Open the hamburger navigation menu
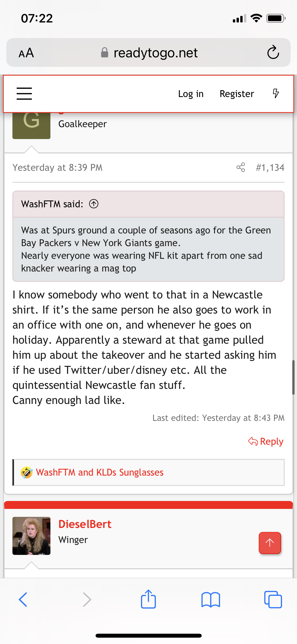This screenshot has width=297, height=644. [x=24, y=94]
